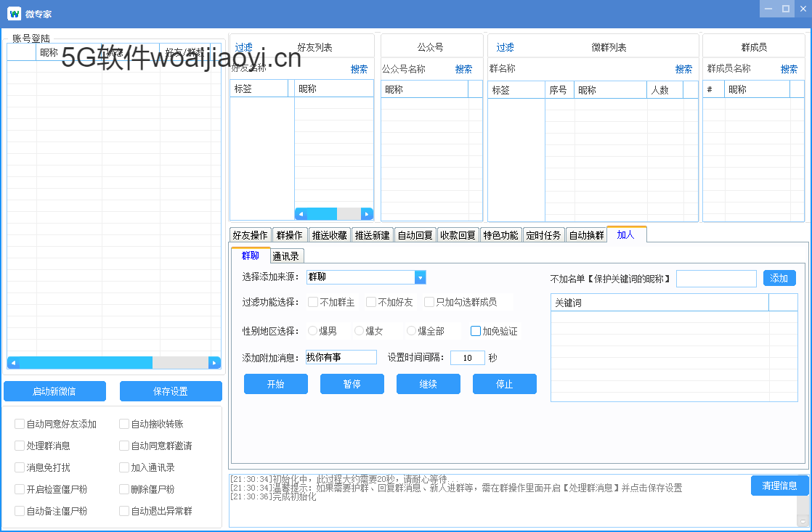Switch to 群操作 tab
Screen dimensions: 812x532
pyautogui.click(x=290, y=235)
